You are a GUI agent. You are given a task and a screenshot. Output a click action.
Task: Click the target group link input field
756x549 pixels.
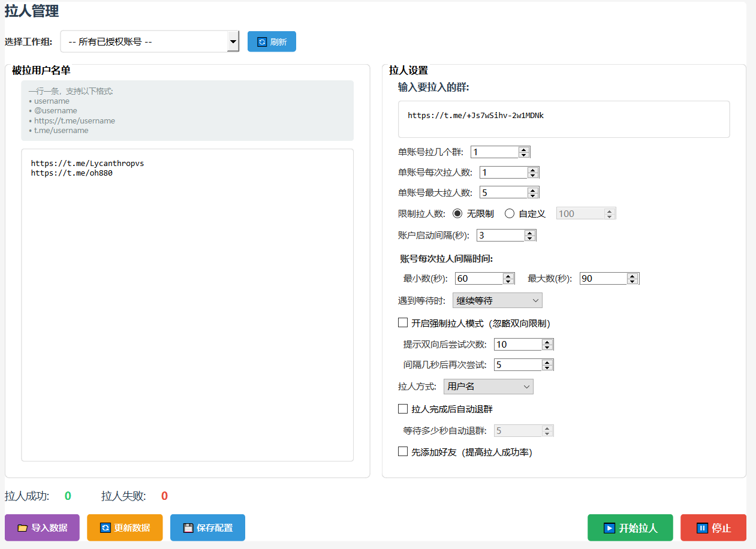coord(564,119)
